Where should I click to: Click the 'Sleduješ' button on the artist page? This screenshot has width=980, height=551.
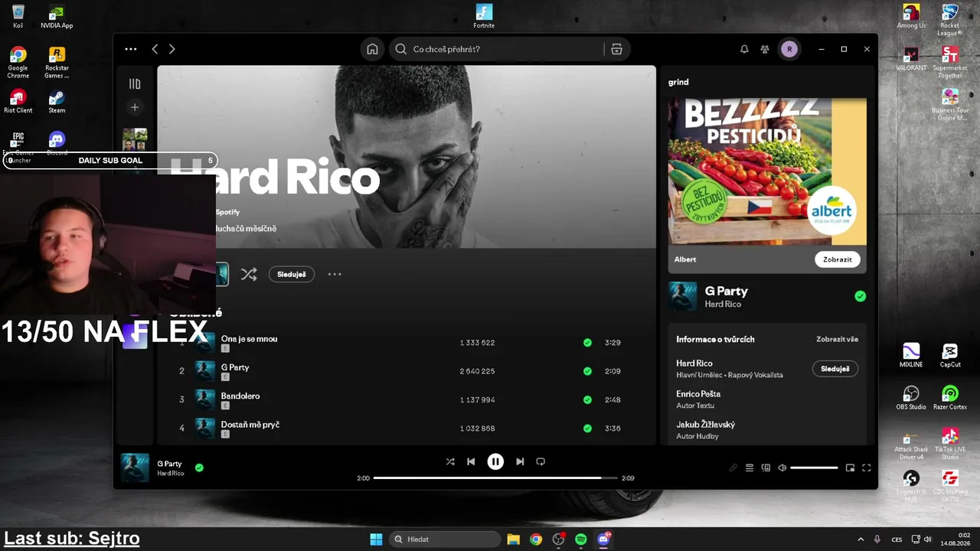coord(292,274)
